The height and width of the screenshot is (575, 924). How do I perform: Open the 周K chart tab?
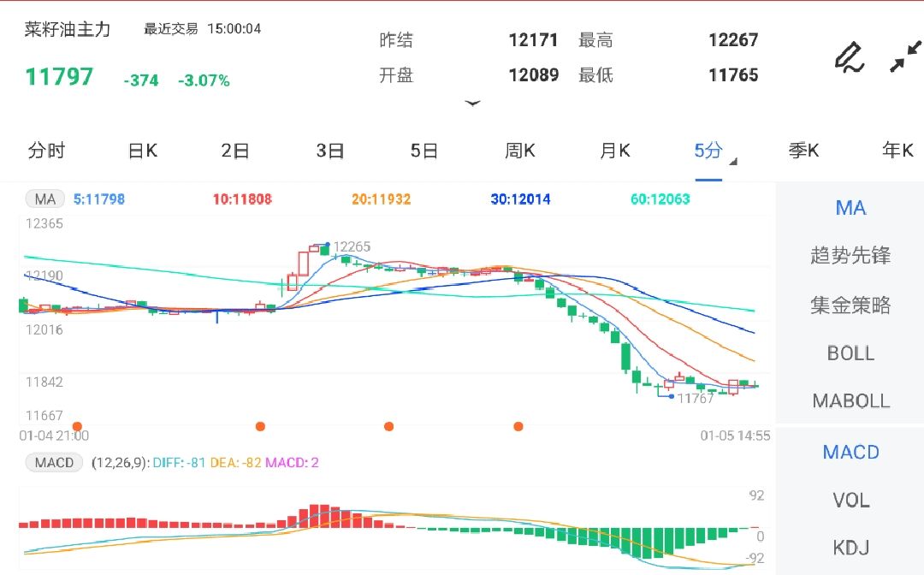[x=520, y=151]
